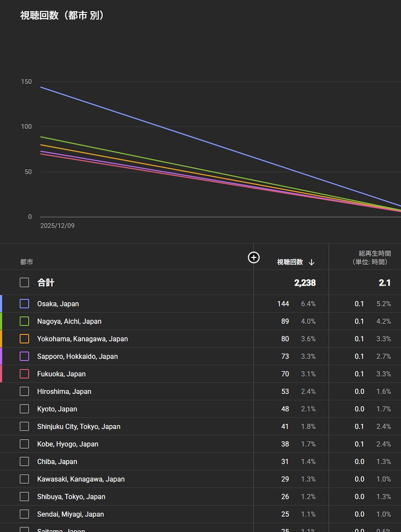The height and width of the screenshot is (532, 401).
Task: Enable the Shibuya, Tokyo, Japan checkbox
Action: tap(24, 497)
